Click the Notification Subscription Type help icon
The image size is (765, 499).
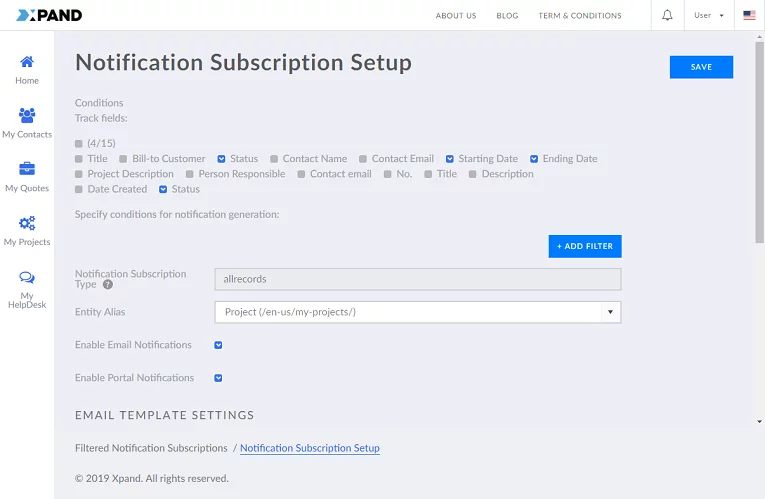(107, 285)
